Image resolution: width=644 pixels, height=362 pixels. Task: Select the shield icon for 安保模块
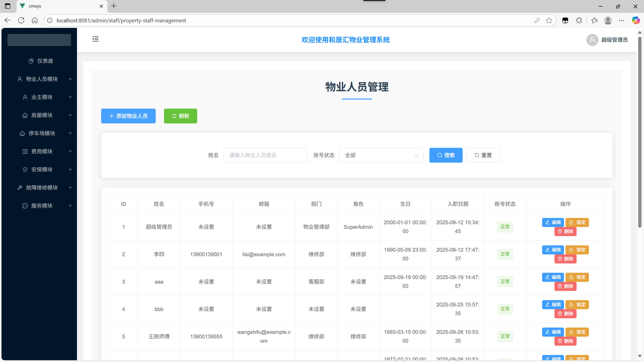click(x=25, y=169)
